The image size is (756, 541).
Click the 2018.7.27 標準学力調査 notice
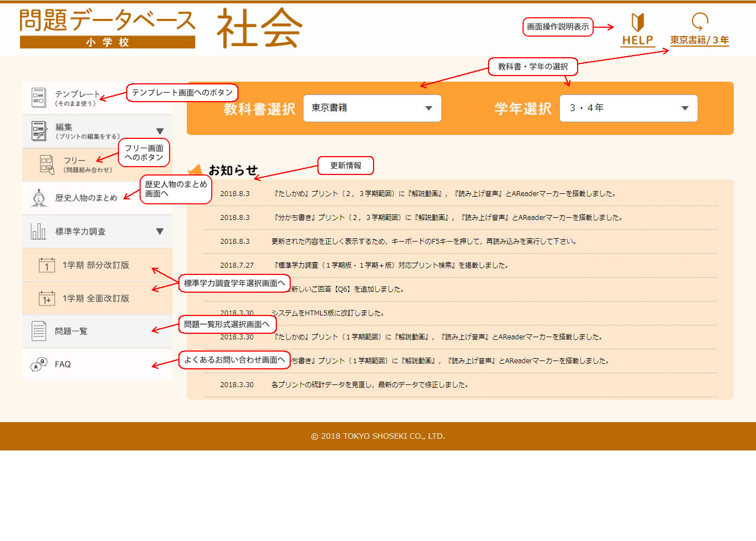391,266
